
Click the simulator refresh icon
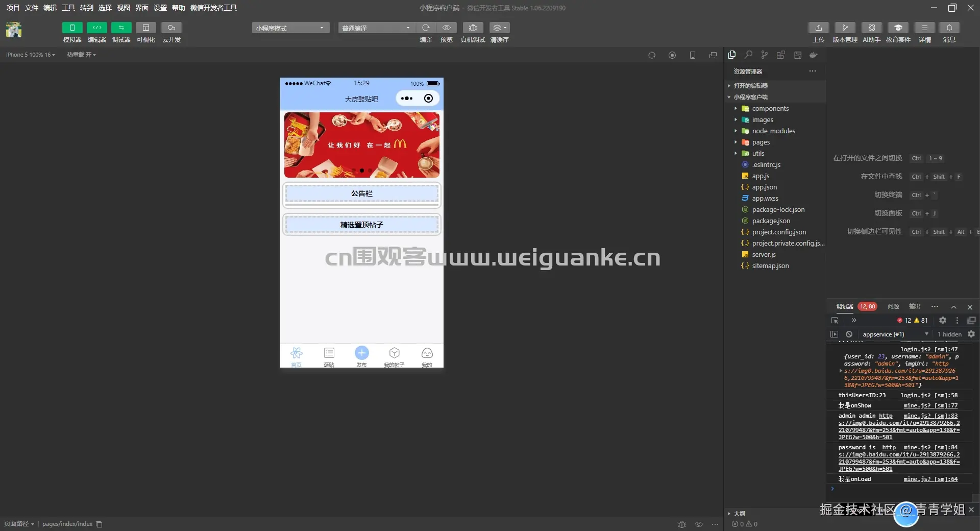pyautogui.click(x=652, y=55)
